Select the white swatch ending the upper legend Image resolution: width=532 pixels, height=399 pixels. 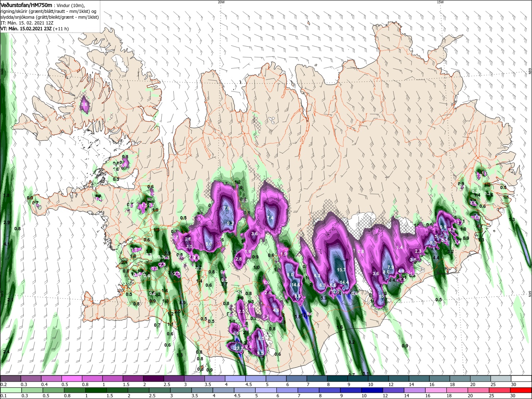[521, 379]
